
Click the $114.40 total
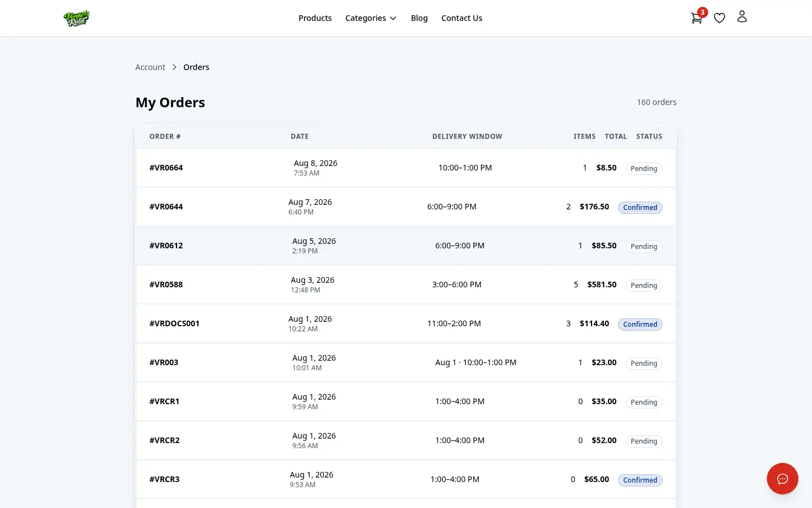[x=594, y=323]
